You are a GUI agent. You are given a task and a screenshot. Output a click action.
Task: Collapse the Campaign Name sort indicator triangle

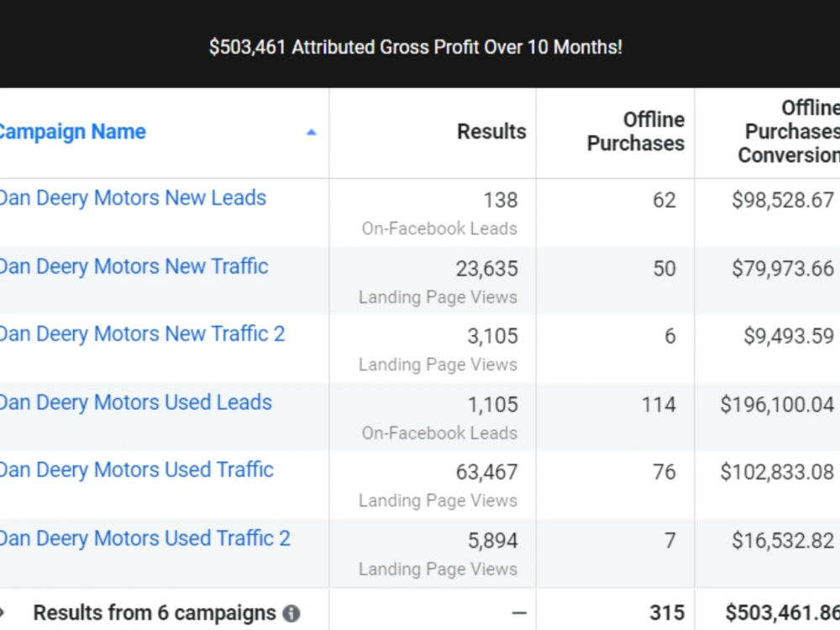pos(311,132)
